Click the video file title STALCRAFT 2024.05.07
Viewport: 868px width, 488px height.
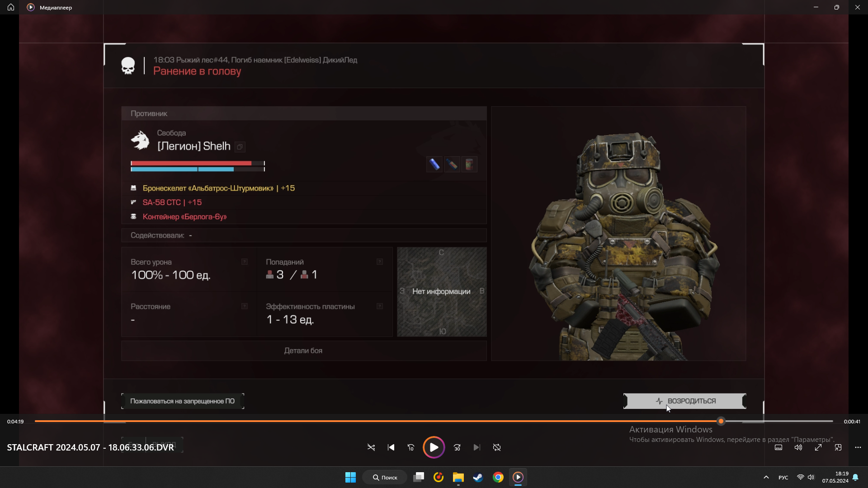[90, 447]
